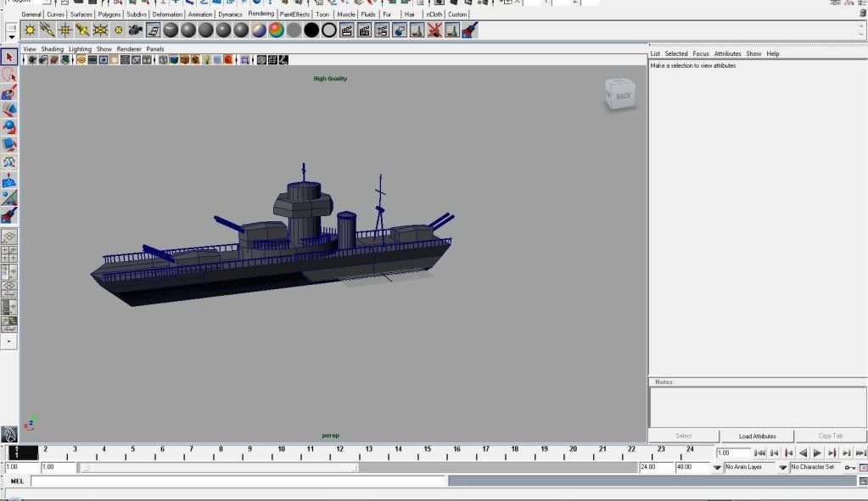This screenshot has height=501, width=868.
Task: Click the view cube BACK face
Action: pos(623,96)
